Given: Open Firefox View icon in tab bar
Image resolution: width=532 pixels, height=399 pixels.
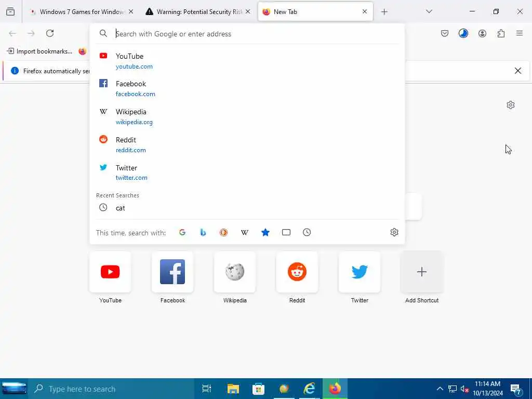Looking at the screenshot, I should click(x=10, y=11).
